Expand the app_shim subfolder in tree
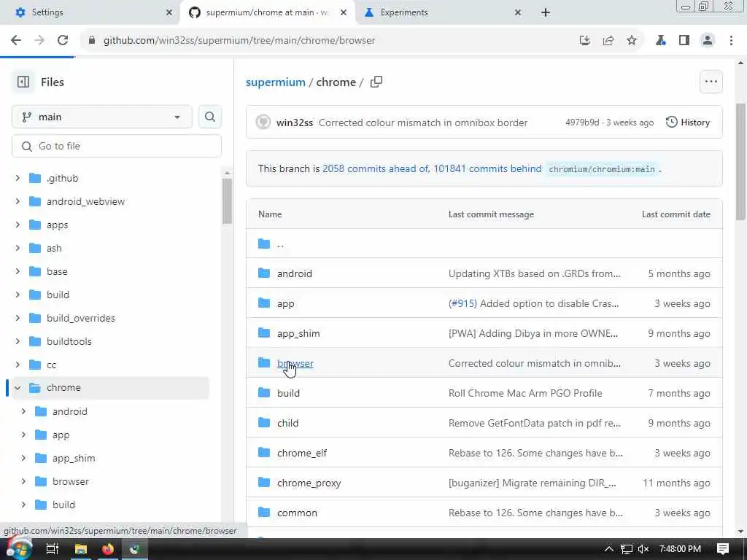This screenshot has height=560, width=747. point(23,458)
